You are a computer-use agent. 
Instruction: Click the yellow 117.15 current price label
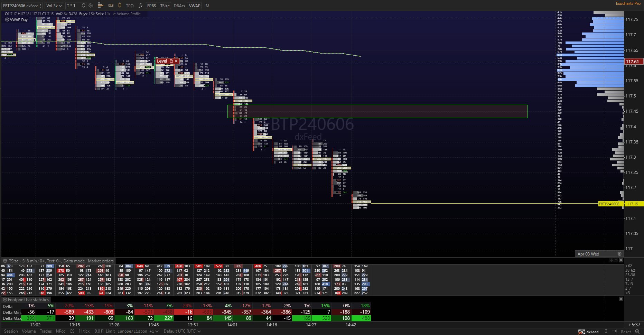point(634,204)
